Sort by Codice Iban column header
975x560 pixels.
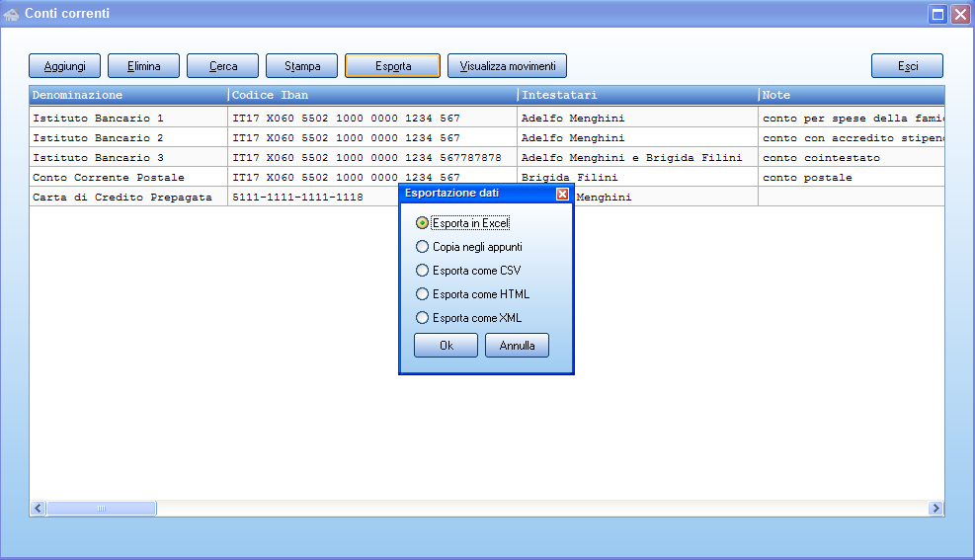click(372, 95)
